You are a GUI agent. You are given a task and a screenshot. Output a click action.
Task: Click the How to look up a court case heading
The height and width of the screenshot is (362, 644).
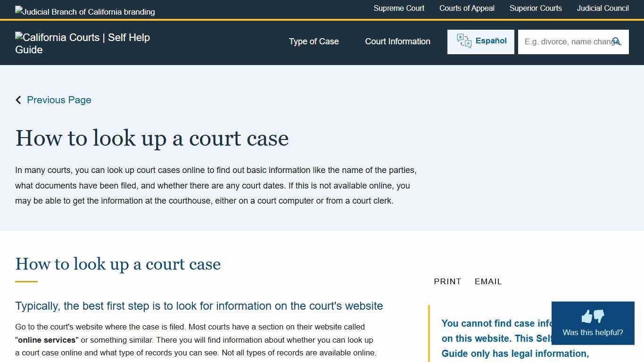click(152, 138)
